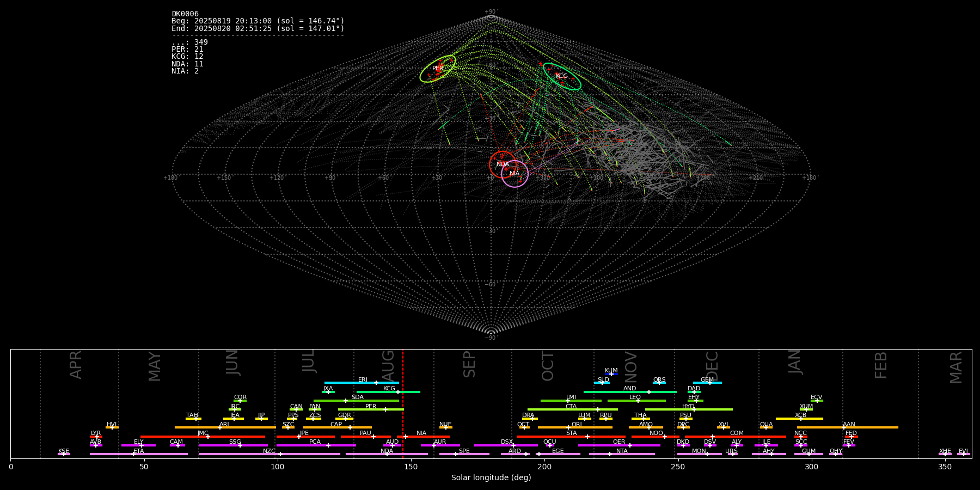Click the MON shower bar in the timeline
Image resolution: width=980 pixels, height=490 pixels.
700,454
